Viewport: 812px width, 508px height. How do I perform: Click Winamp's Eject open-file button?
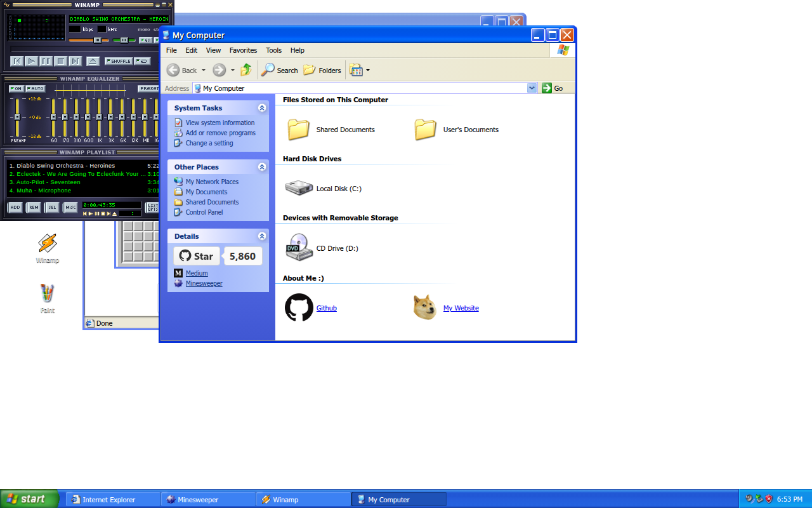[x=93, y=61]
